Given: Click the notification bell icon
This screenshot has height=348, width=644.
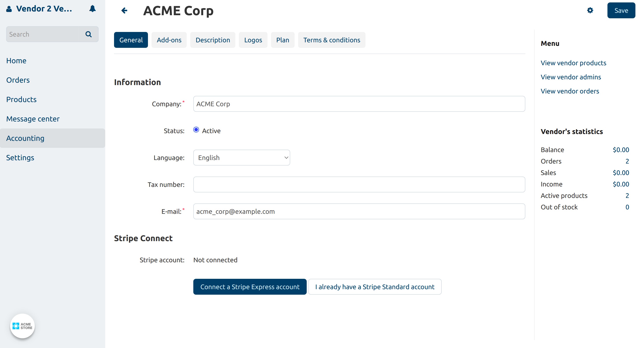Looking at the screenshot, I should [92, 9].
